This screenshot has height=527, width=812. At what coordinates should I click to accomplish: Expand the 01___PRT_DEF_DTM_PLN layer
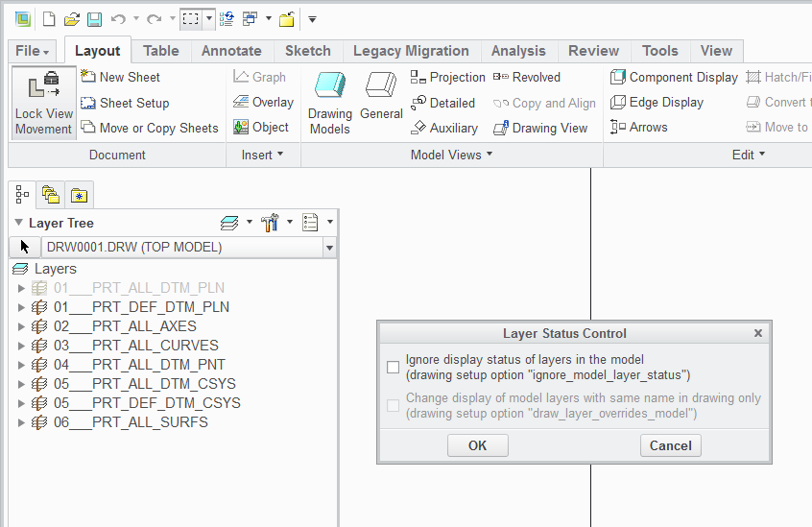[21, 307]
